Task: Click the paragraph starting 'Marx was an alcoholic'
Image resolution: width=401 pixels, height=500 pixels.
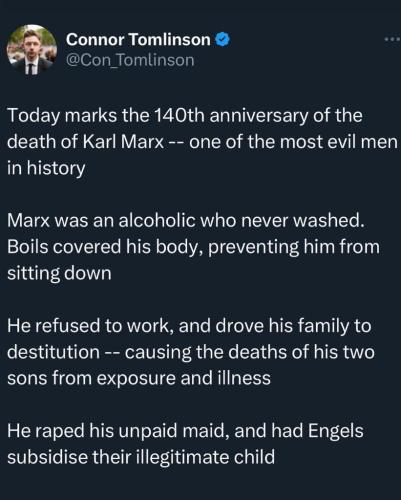Action: [x=193, y=247]
